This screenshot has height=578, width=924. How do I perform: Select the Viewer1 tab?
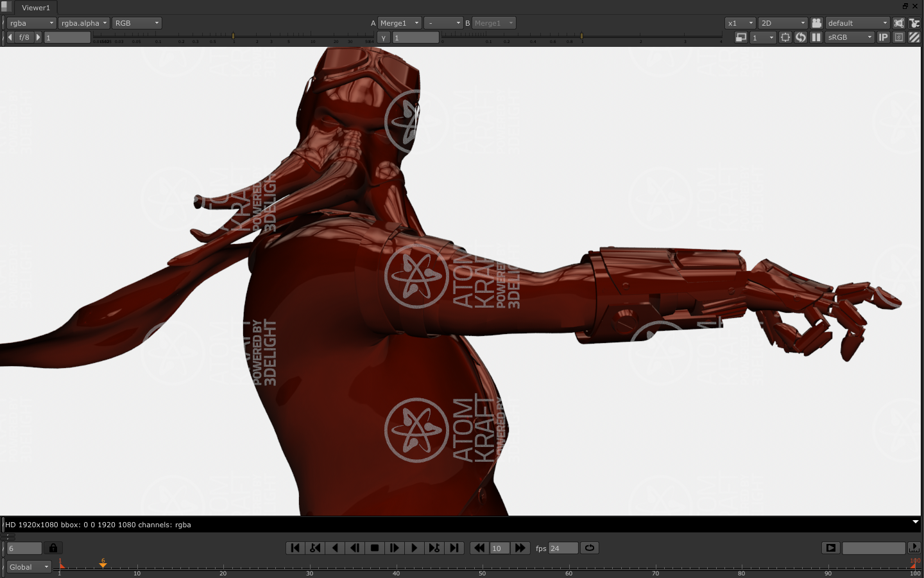coord(35,8)
